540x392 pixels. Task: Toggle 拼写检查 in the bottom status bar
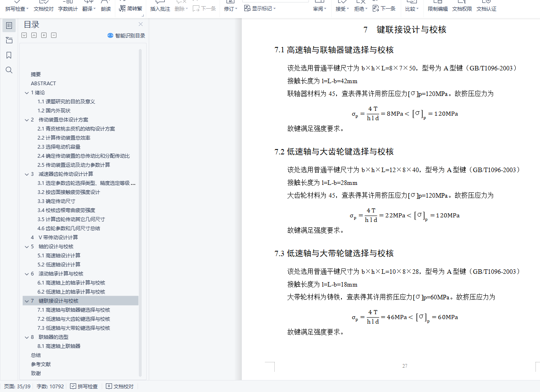click(84, 386)
